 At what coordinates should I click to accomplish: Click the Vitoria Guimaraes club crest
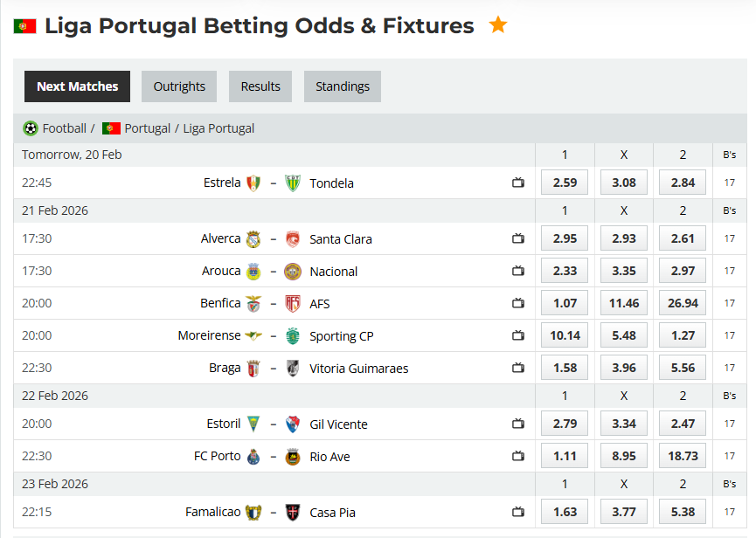click(x=293, y=368)
